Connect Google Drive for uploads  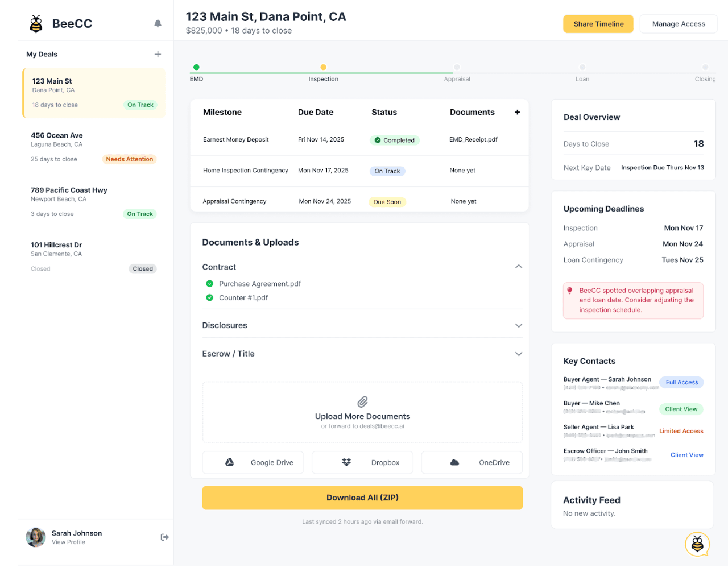(x=253, y=462)
